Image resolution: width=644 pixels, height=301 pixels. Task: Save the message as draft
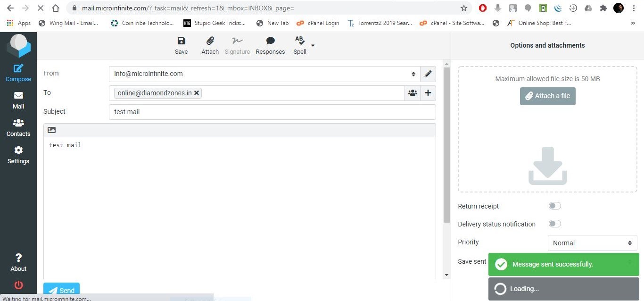181,46
